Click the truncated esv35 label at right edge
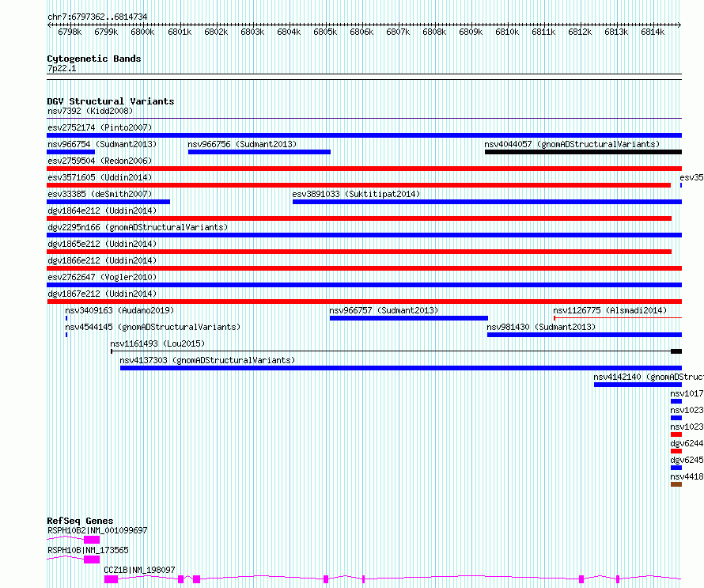704x588 pixels. tap(691, 177)
